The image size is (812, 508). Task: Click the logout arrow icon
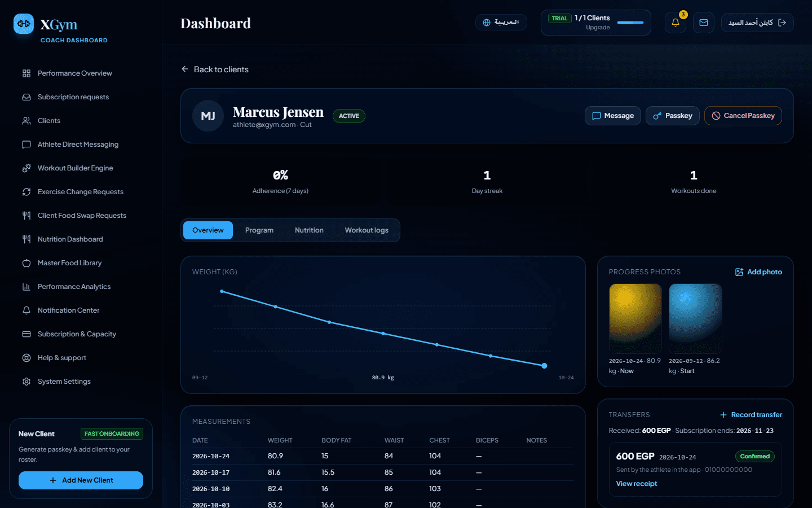(782, 23)
